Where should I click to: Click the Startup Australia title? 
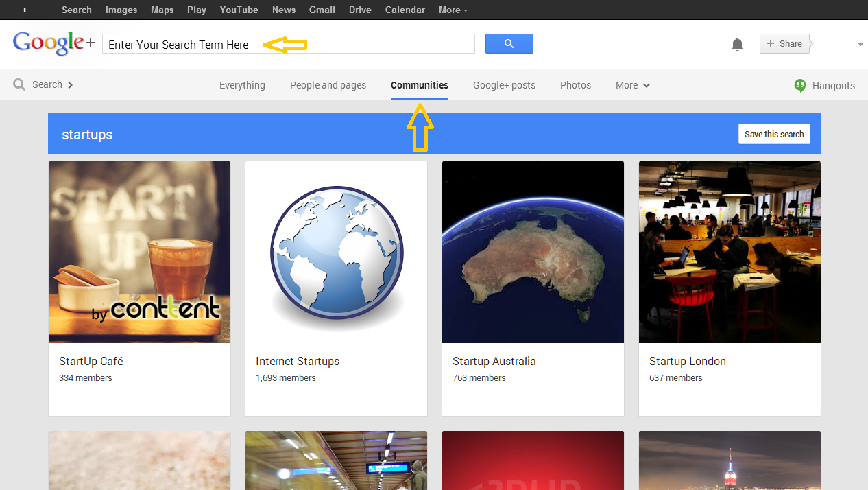click(494, 361)
